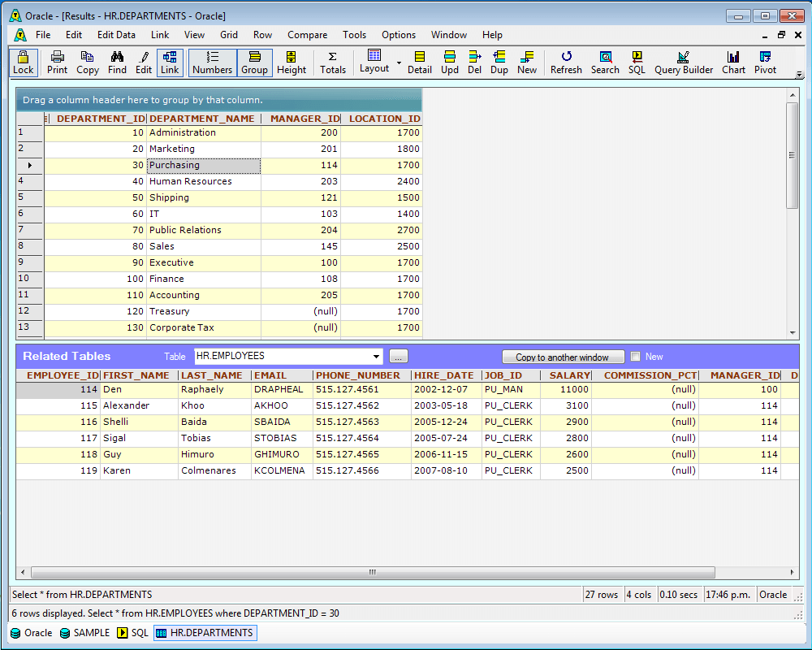Click the Del delete row icon
The width and height of the screenshot is (812, 650).
pyautogui.click(x=474, y=63)
